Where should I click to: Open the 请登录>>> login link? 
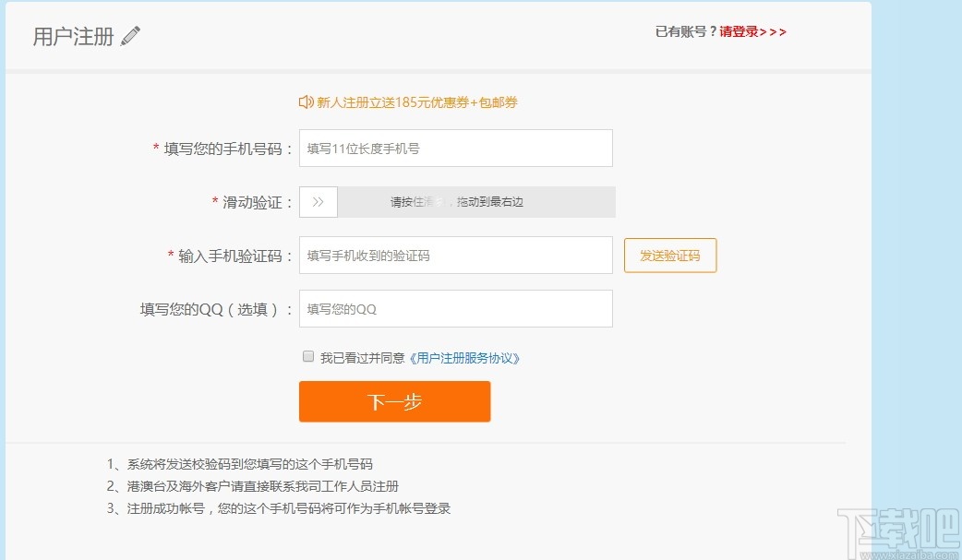click(752, 32)
